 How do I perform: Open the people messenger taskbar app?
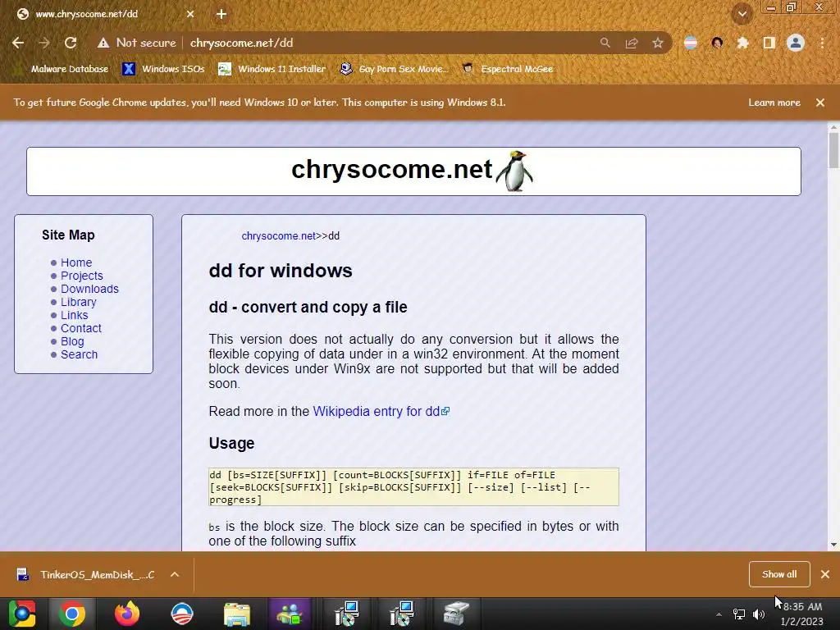(290, 614)
